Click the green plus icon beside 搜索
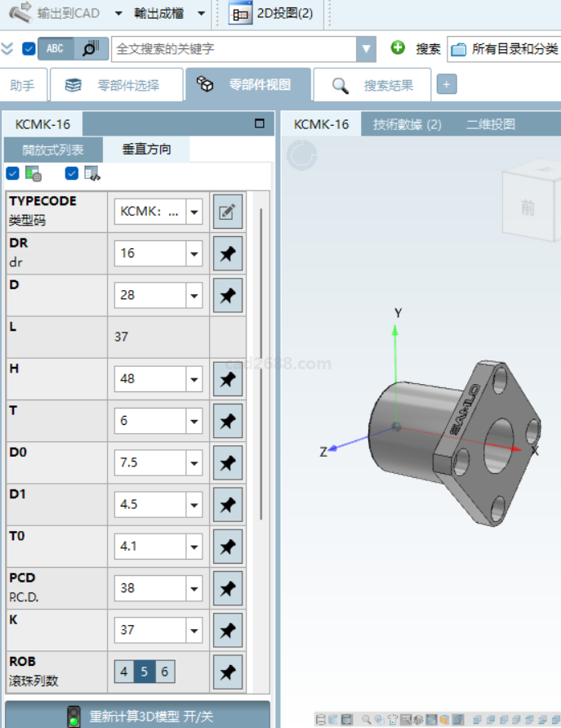 pos(398,48)
